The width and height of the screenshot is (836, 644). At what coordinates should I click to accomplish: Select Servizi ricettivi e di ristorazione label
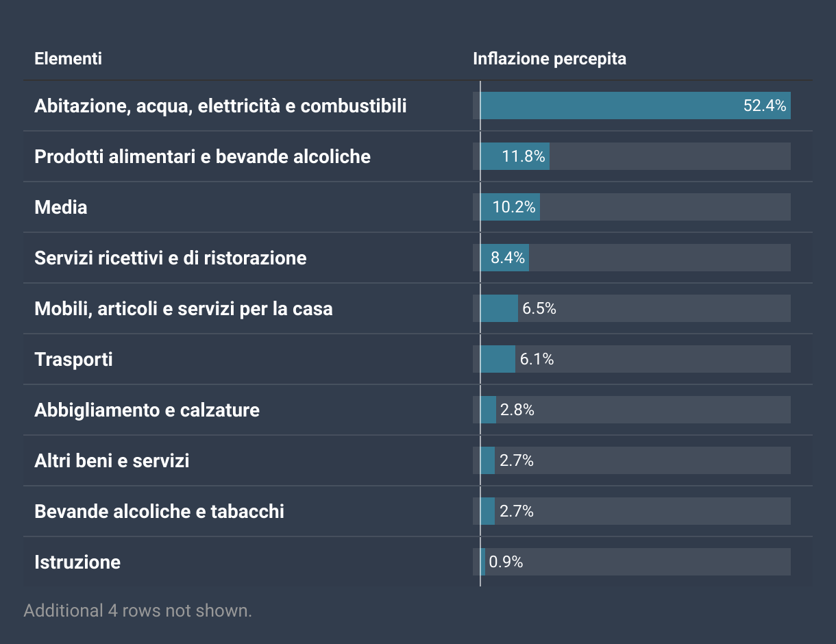(170, 258)
